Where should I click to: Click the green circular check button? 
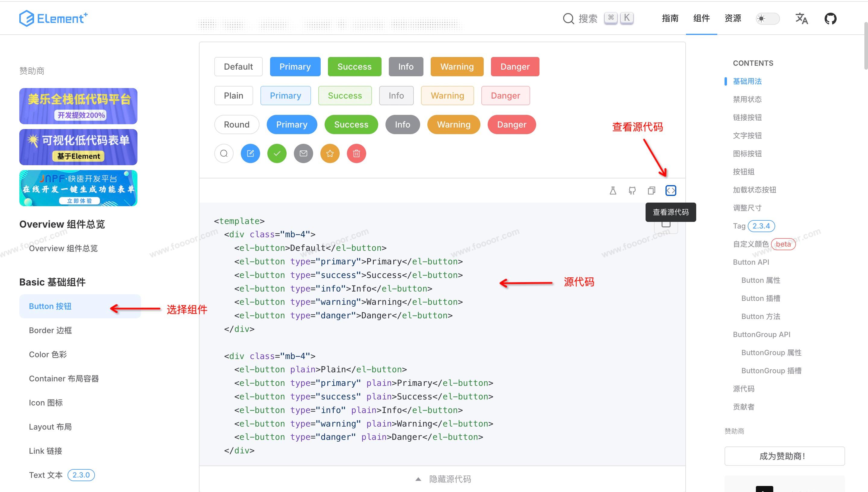(x=277, y=153)
